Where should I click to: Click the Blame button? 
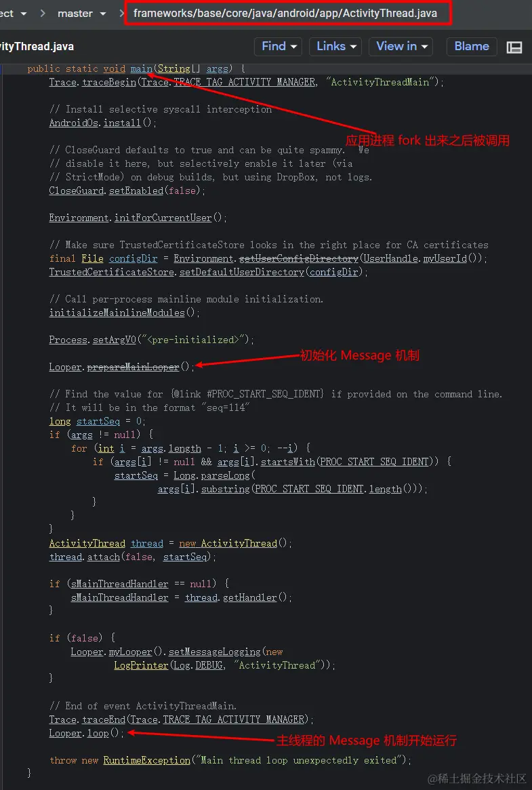pyautogui.click(x=472, y=46)
